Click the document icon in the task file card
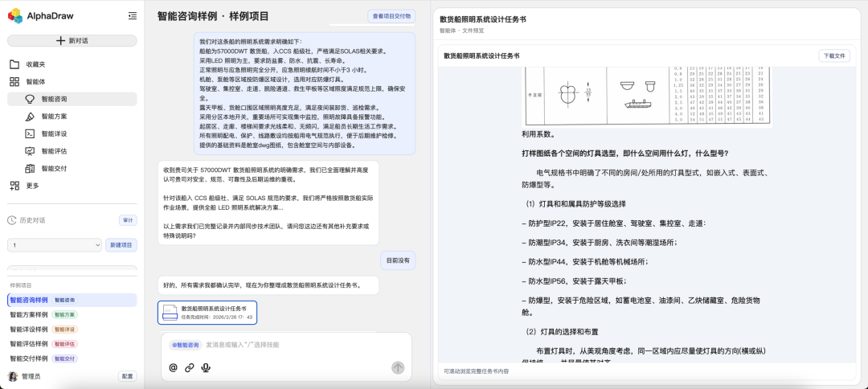 pyautogui.click(x=170, y=313)
